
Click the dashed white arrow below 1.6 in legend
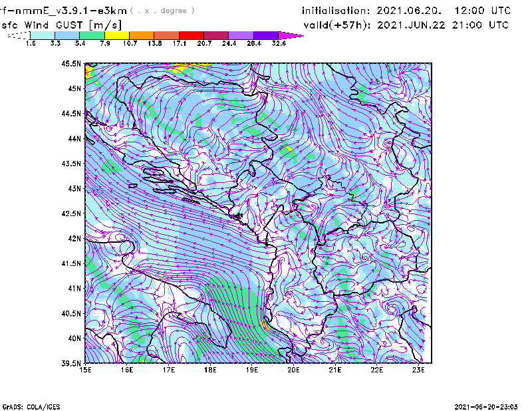click(x=19, y=35)
